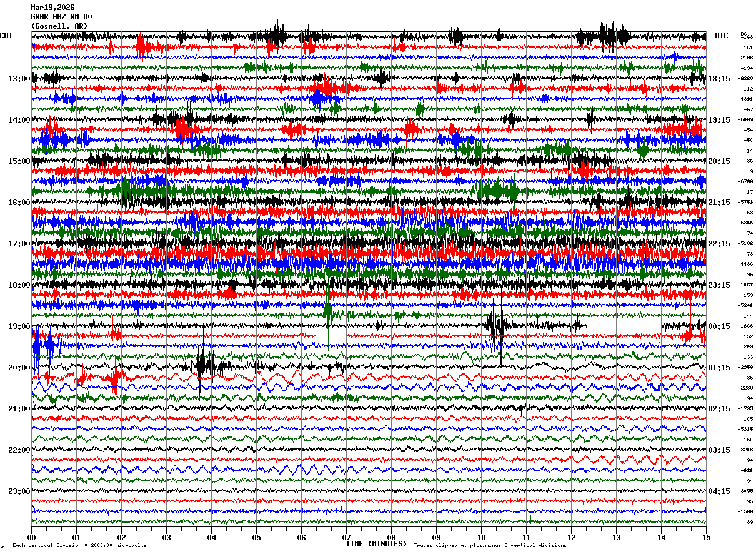Click the location text (Gosnell, AR)
This screenshot has height=554, width=756.
point(59,26)
